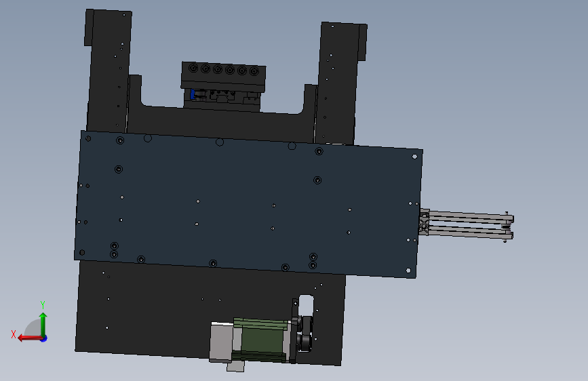Click the red X axis arrow of the triad
This screenshot has width=588, height=381.
[x=29, y=338]
